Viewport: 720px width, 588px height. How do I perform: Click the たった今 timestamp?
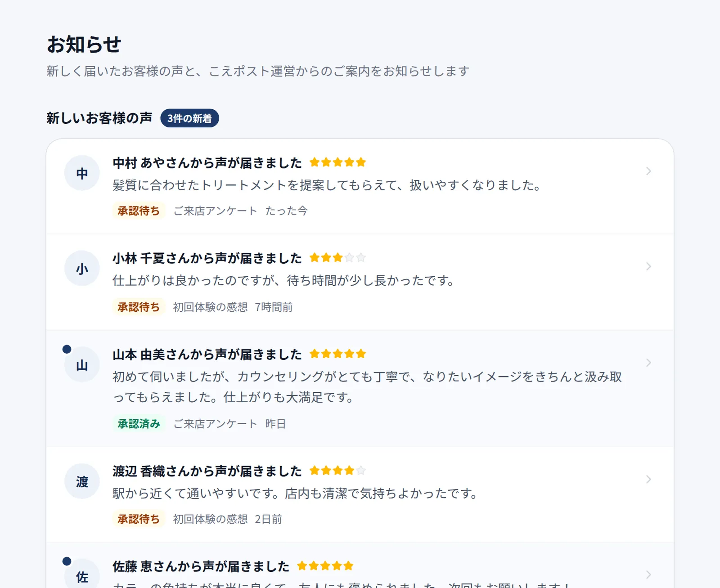(286, 211)
